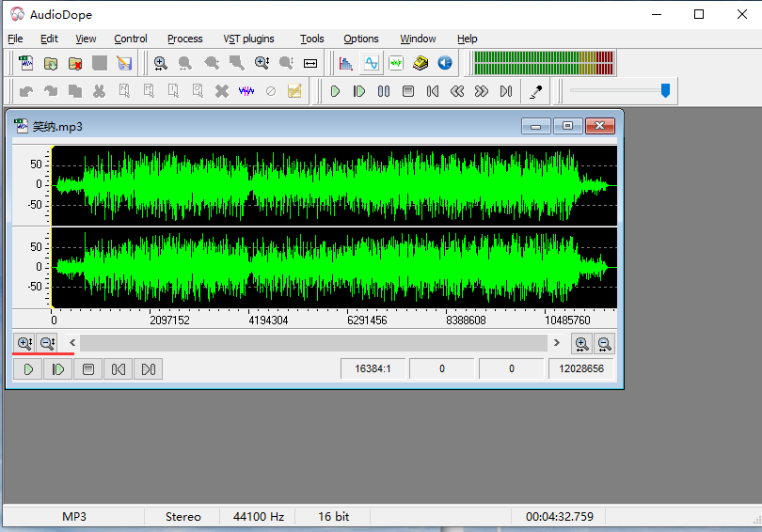Click the fit-width double arrow toolbar icon
Screen dimensions: 762x532
pos(310,63)
